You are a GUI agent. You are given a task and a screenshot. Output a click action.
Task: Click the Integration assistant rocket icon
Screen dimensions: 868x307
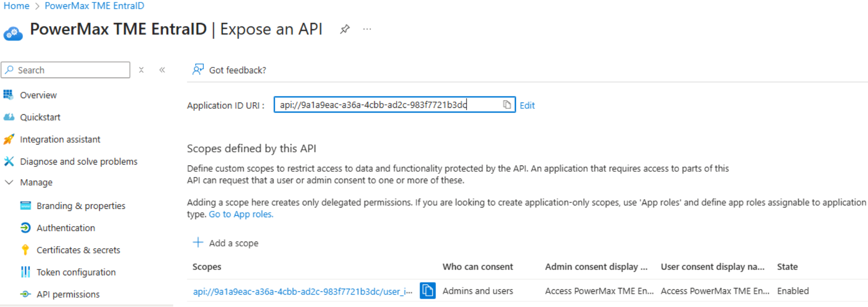pos(9,140)
